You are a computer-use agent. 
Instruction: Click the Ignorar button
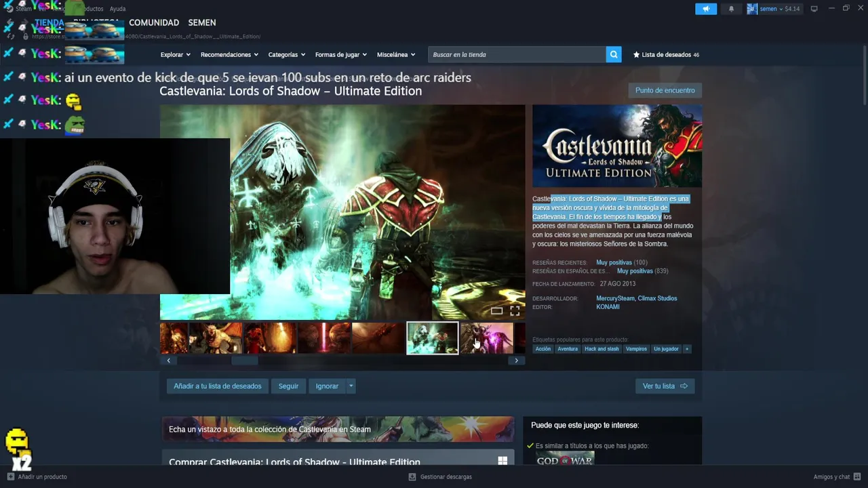coord(327,386)
